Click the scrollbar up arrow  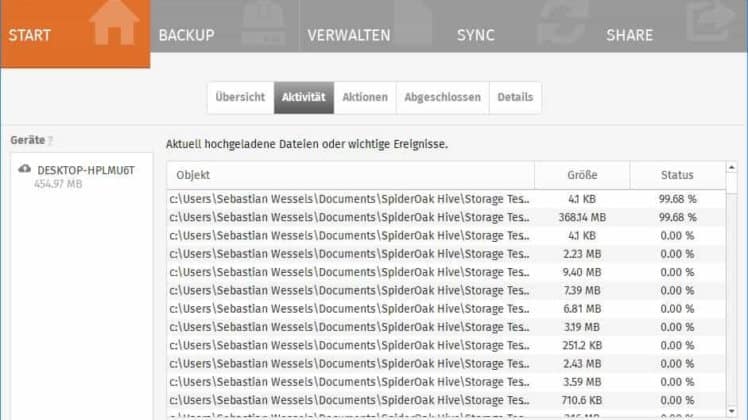[x=731, y=168]
